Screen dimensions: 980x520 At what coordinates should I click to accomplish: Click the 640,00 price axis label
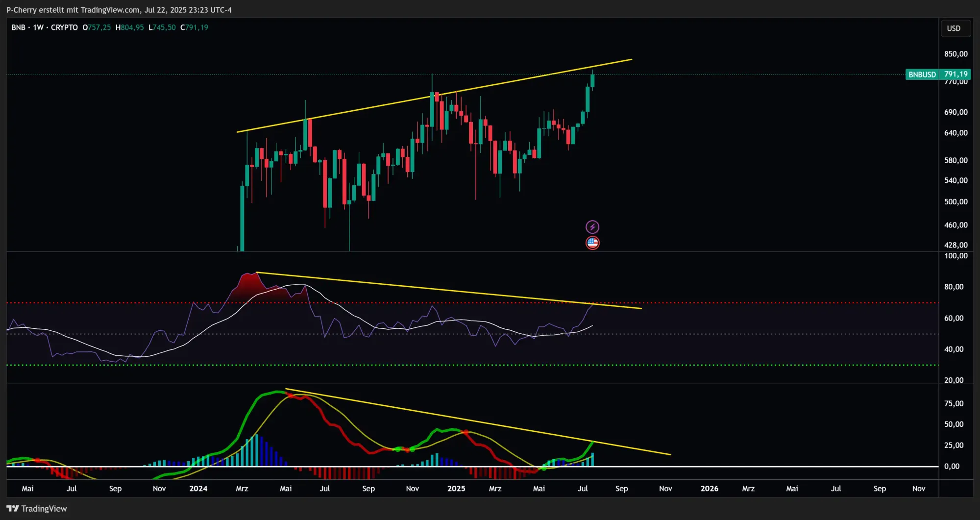[x=955, y=133]
